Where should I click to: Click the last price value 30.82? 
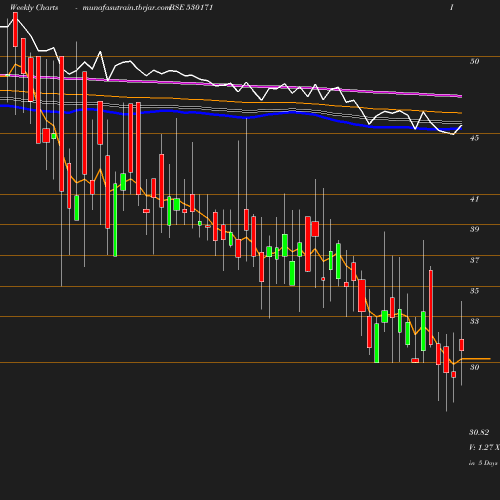[479, 433]
